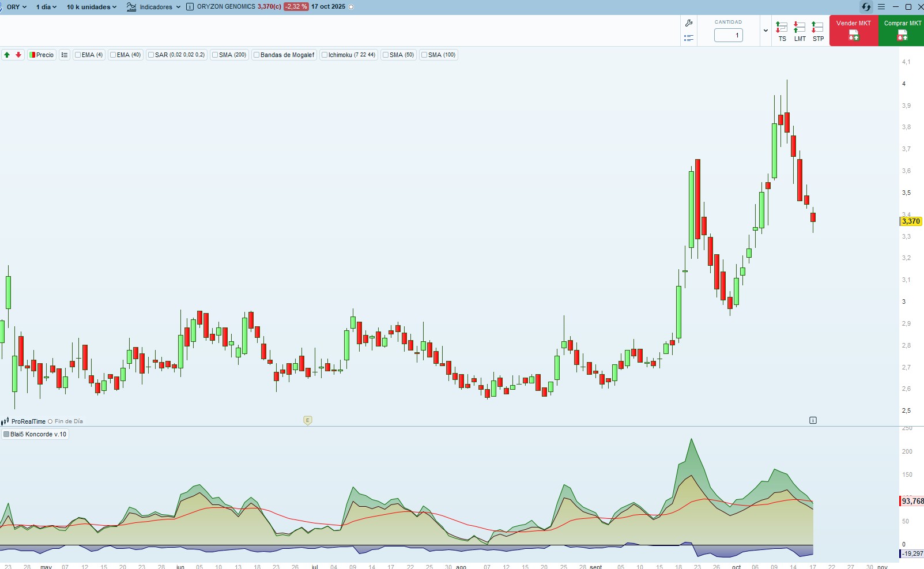Open the order settings wrench icon

tap(688, 23)
